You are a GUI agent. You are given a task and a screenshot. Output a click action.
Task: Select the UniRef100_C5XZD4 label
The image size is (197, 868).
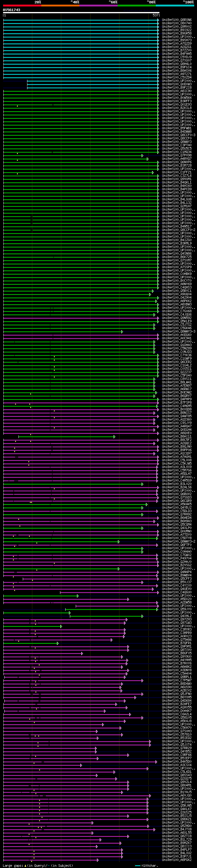[x=177, y=78]
